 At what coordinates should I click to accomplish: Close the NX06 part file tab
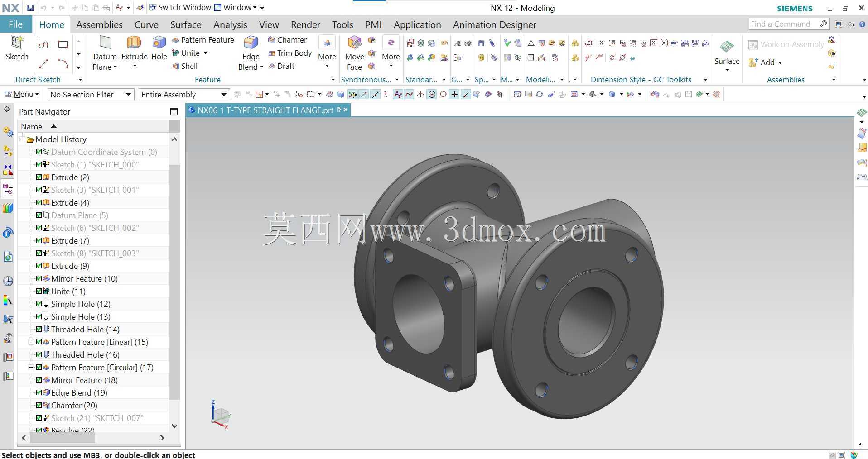pyautogui.click(x=346, y=110)
